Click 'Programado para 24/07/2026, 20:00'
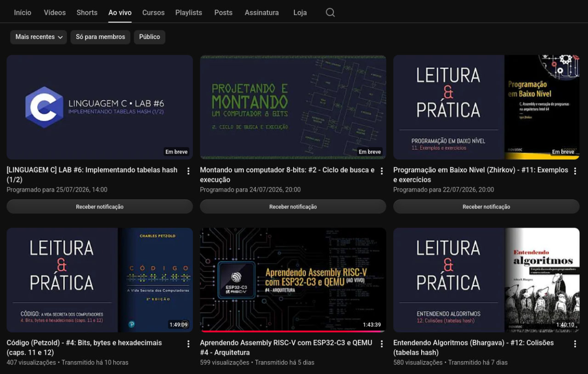This screenshot has height=374, width=588. (250, 190)
